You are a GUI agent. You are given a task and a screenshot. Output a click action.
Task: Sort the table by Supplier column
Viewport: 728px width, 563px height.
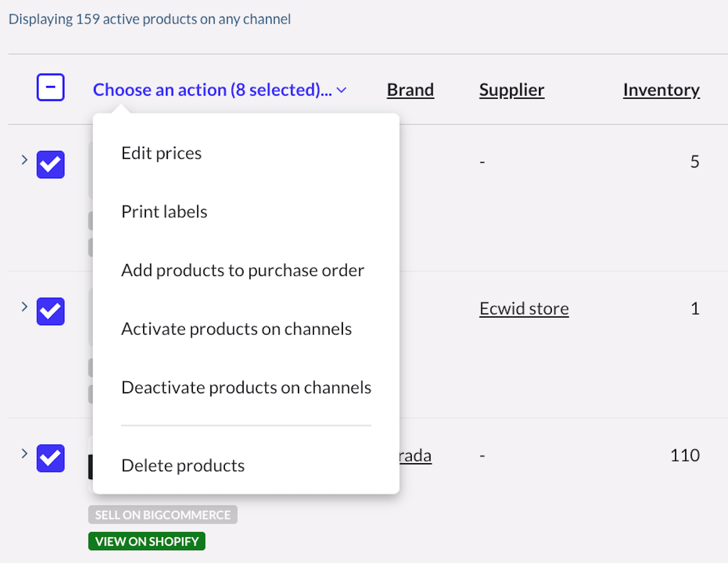click(x=511, y=90)
